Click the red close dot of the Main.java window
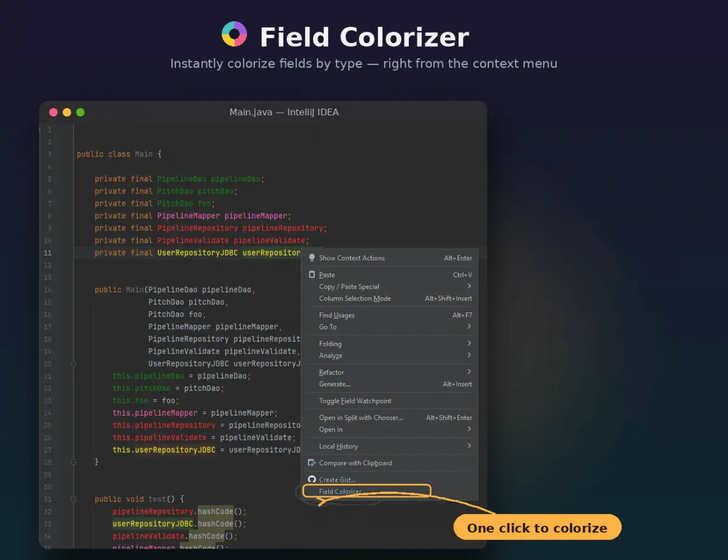The image size is (728, 560). pyautogui.click(x=53, y=112)
